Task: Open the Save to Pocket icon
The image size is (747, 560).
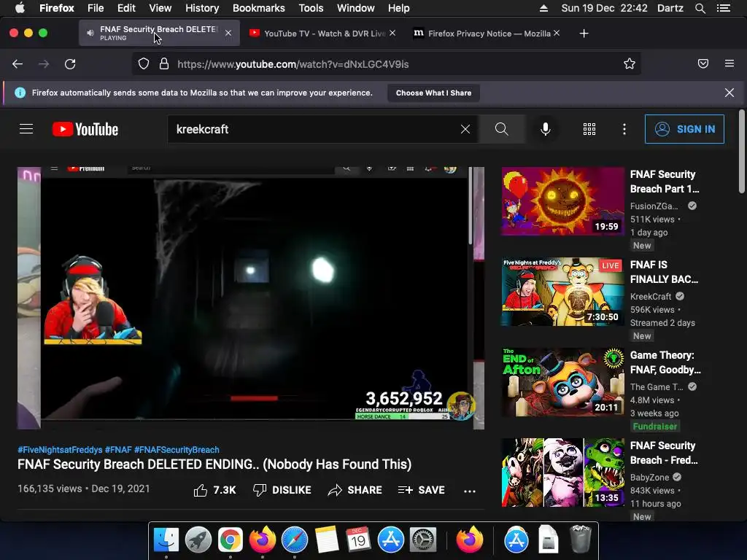Action: pyautogui.click(x=703, y=64)
